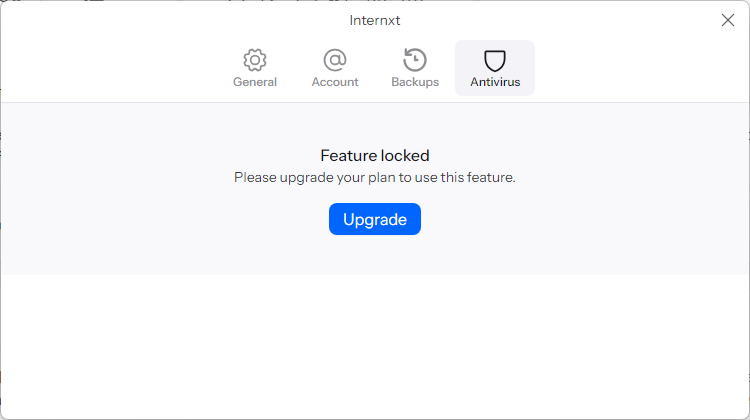Click the Antivirus shield icon

(495, 59)
